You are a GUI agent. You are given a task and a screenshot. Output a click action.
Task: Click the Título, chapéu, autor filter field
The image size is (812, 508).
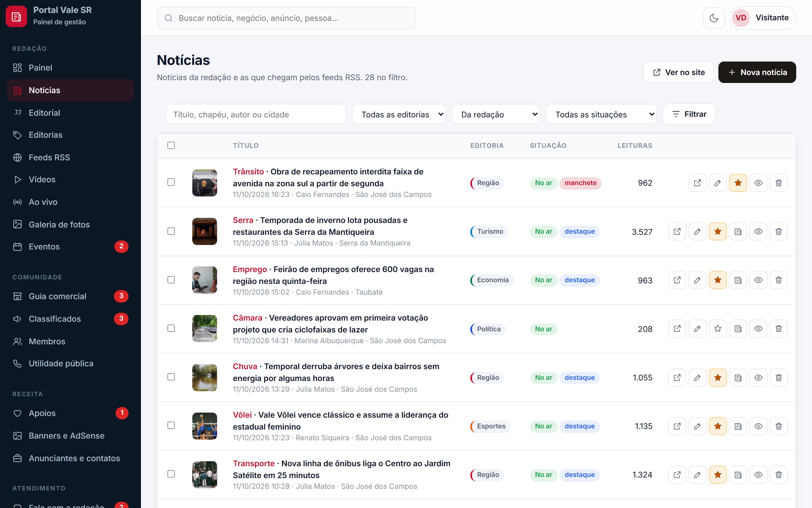(256, 115)
